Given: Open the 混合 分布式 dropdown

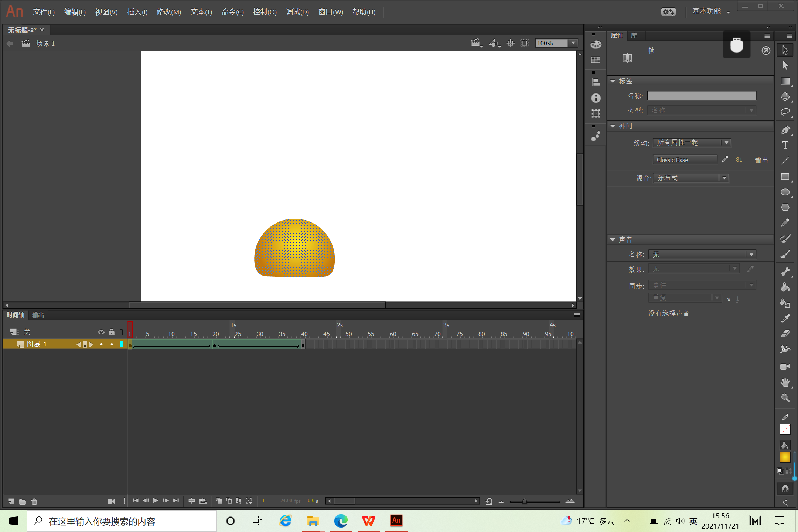Looking at the screenshot, I should click(690, 178).
